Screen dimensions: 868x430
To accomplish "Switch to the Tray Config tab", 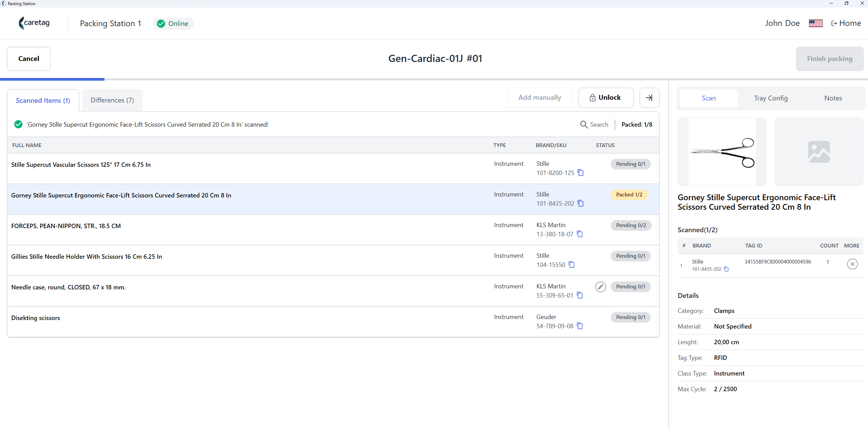I will pos(770,98).
